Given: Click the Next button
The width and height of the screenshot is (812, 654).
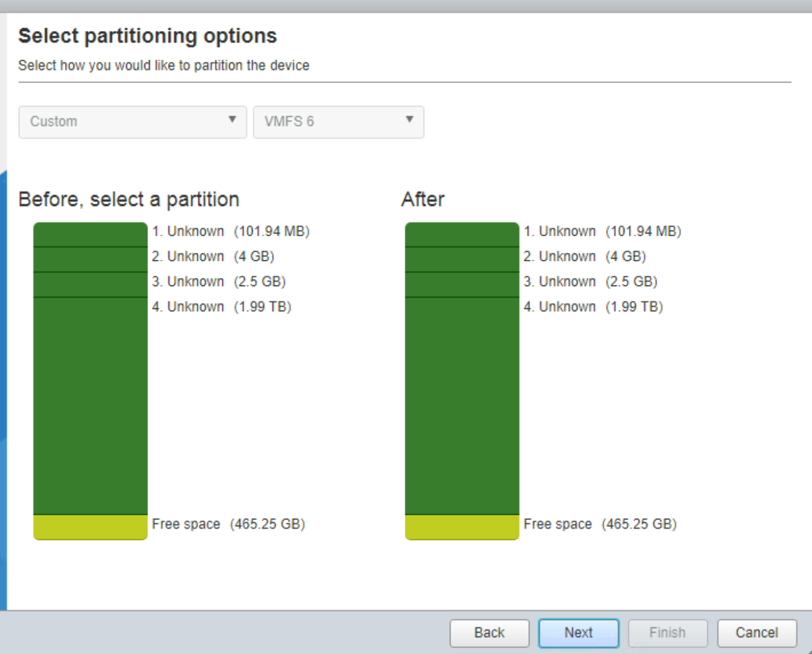Looking at the screenshot, I should coord(578,632).
